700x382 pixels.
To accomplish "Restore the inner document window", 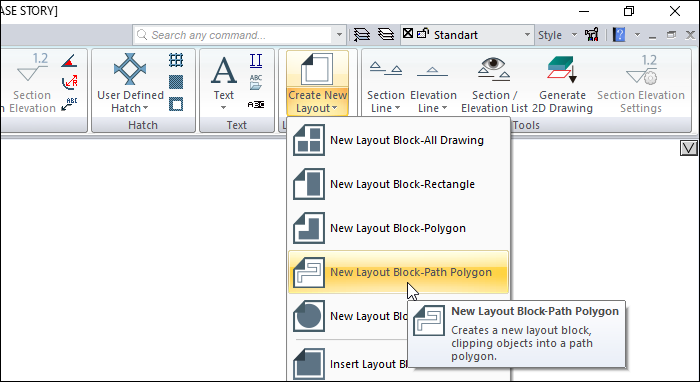I will 671,35.
